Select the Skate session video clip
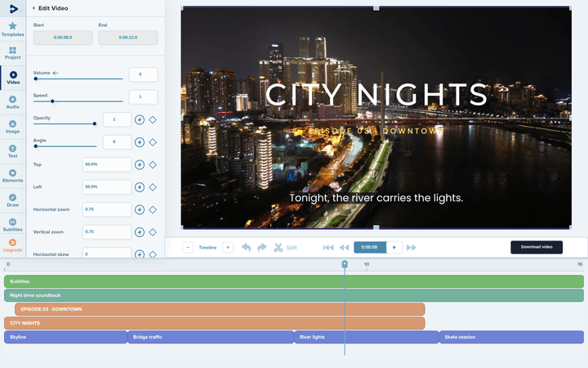Viewport: 588px width, 368px height. pos(511,337)
